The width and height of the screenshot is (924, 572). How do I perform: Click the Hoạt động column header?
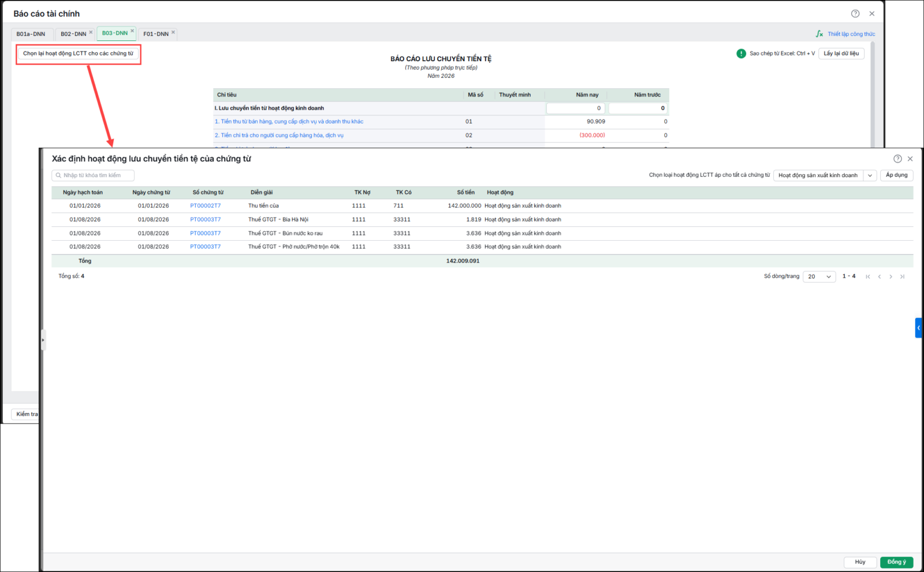[x=500, y=193]
